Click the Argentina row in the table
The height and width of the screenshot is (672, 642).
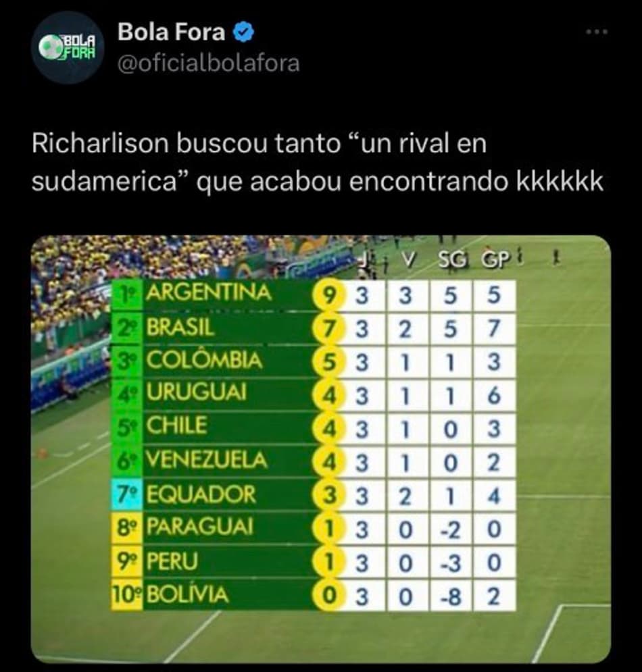click(313, 295)
